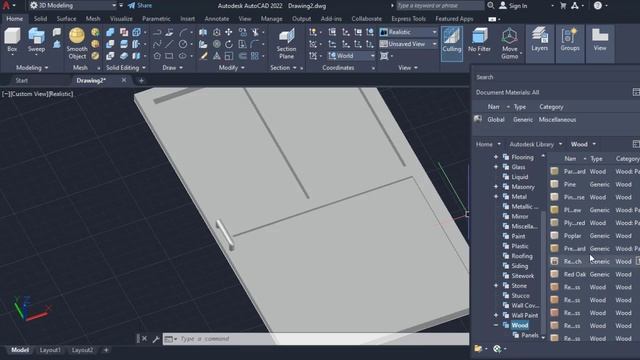Image resolution: width=640 pixels, height=360 pixels.
Task: Open the Unsaved View dropdown
Action: click(x=408, y=44)
